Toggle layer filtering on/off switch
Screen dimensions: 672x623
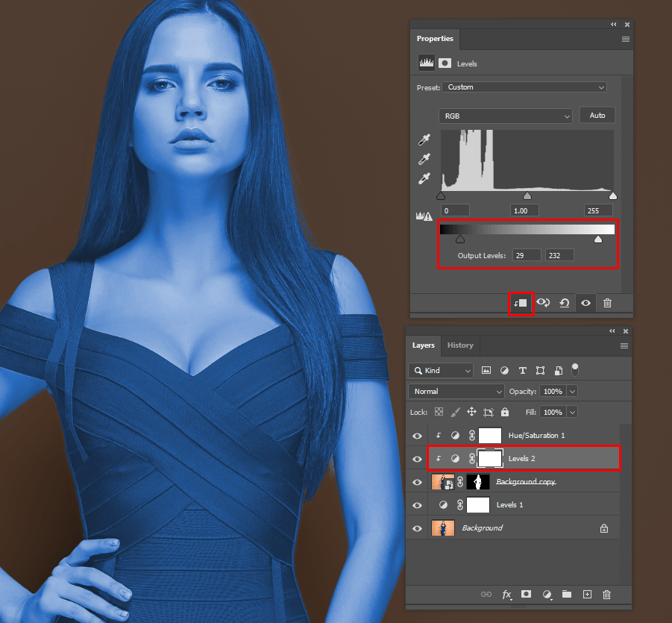tap(575, 369)
